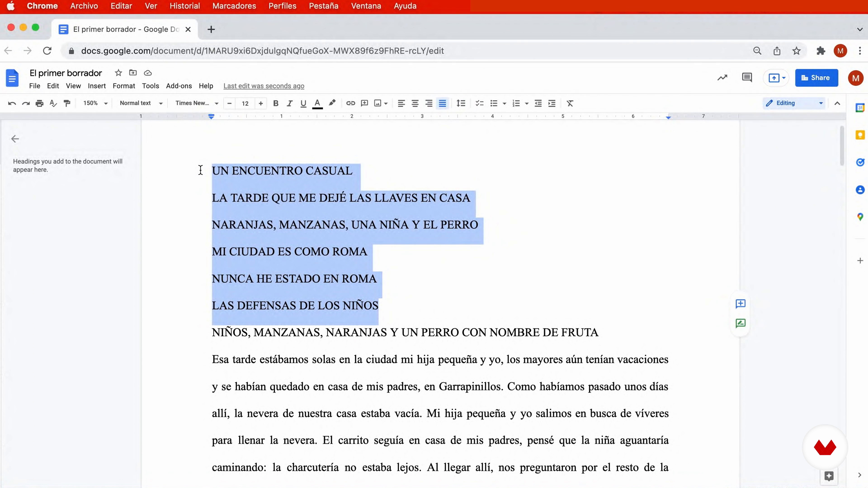Image resolution: width=868 pixels, height=488 pixels.
Task: Toggle underline formatting
Action: pyautogui.click(x=303, y=103)
